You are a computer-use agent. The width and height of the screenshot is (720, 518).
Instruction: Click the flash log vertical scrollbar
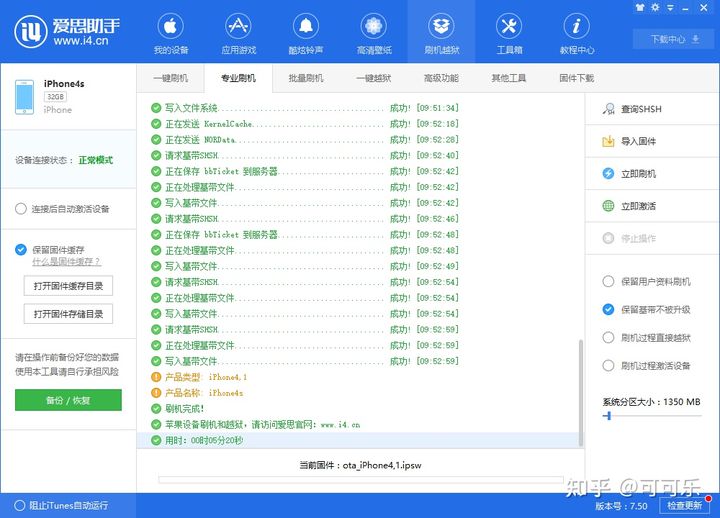581,390
